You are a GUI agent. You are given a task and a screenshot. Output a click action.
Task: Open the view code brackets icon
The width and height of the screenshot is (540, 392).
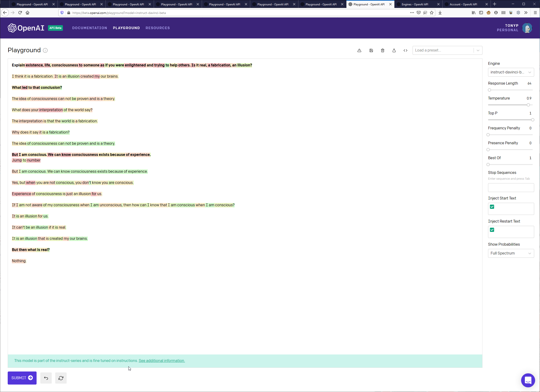406,51
